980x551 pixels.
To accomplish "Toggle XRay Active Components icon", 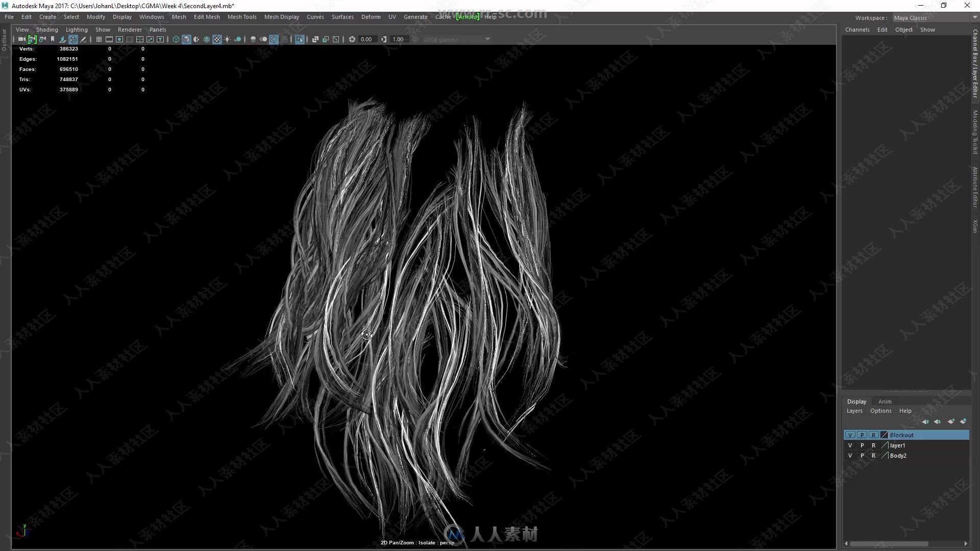I will [325, 39].
